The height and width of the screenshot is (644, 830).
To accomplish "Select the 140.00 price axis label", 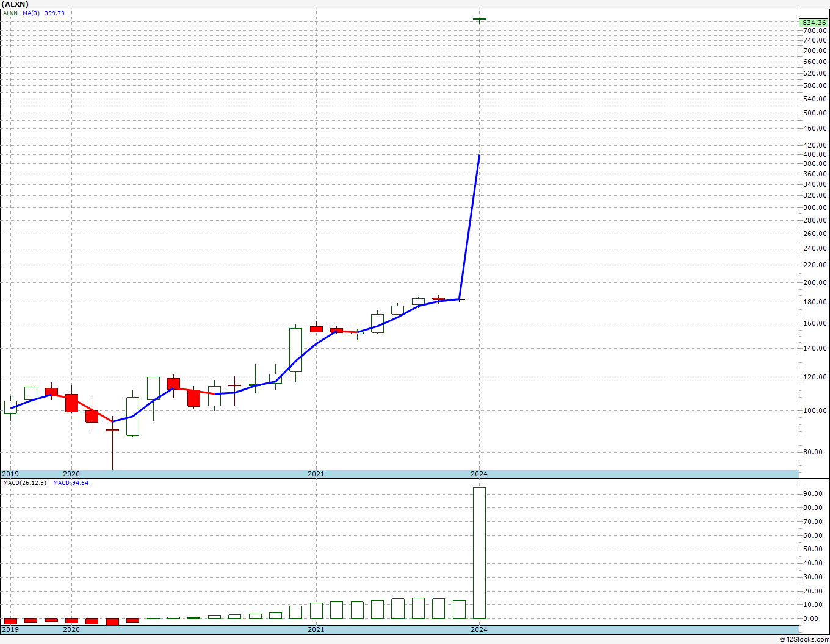I will [815, 348].
